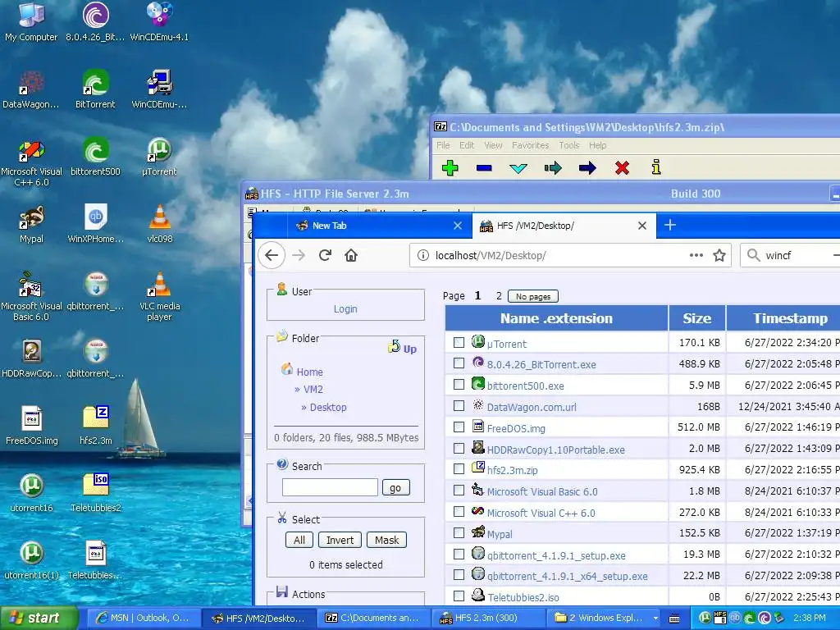The image size is (840, 630).
Task: Click the red Delete X in 7-Zip toolbar
Action: (622, 168)
